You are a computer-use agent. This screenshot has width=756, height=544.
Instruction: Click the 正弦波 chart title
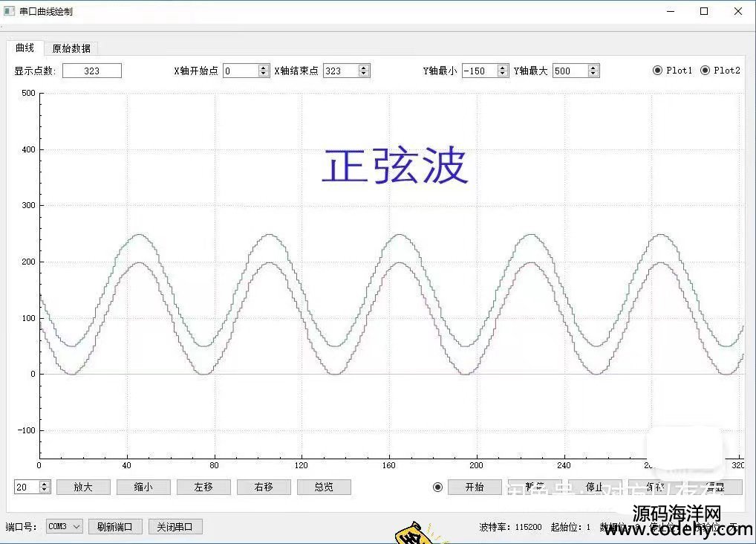click(395, 166)
